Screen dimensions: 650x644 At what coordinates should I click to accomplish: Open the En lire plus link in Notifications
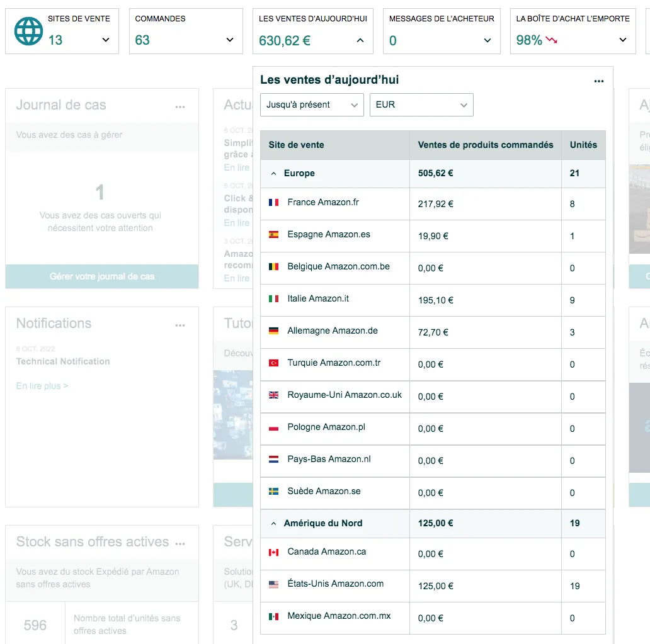[x=42, y=386]
